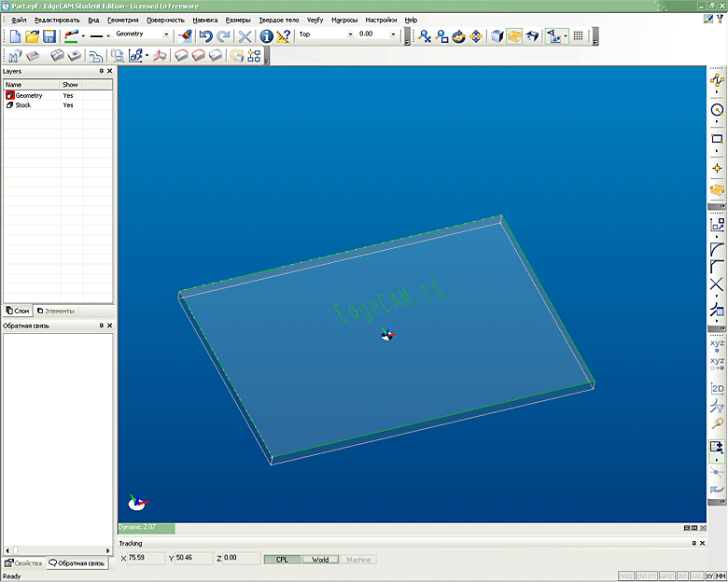Select the rectangle tool in the right toolbar

click(x=717, y=139)
